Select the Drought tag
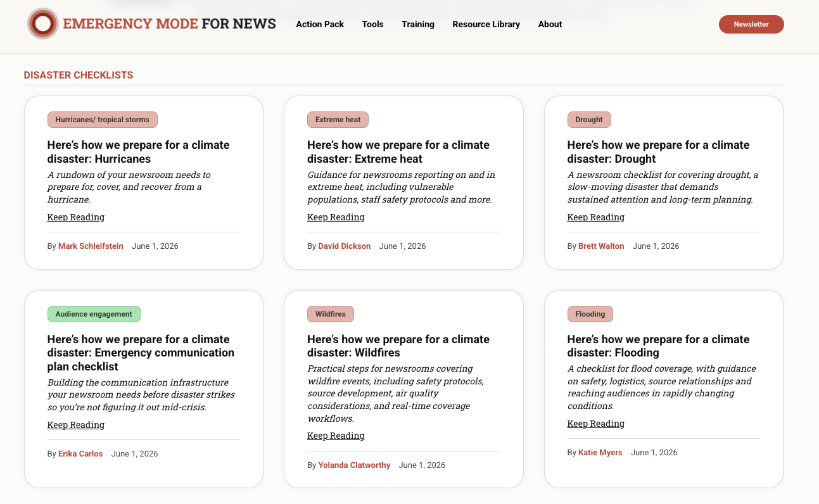The height and width of the screenshot is (504, 819). click(x=589, y=120)
